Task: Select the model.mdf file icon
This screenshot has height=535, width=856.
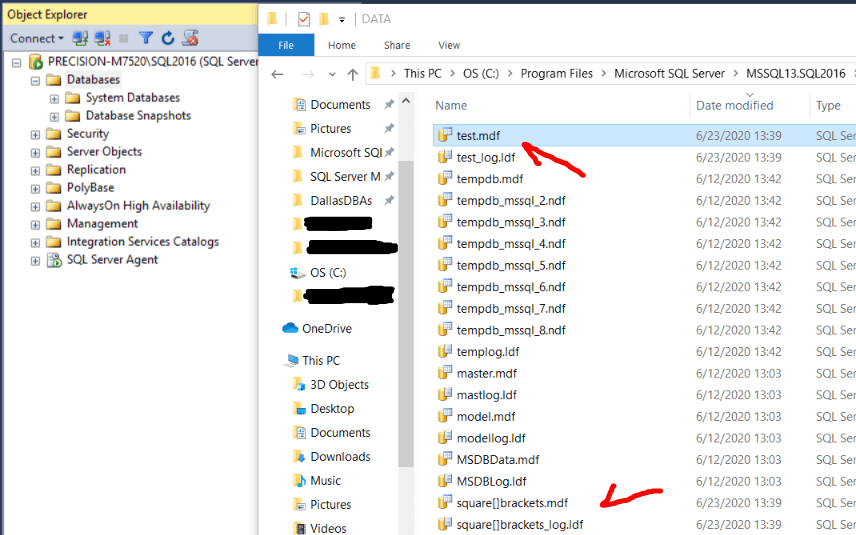Action: tap(445, 416)
